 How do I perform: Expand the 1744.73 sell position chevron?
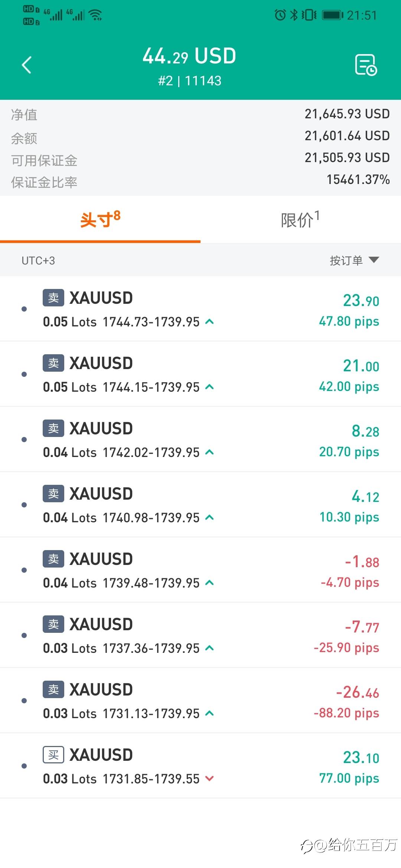210,322
